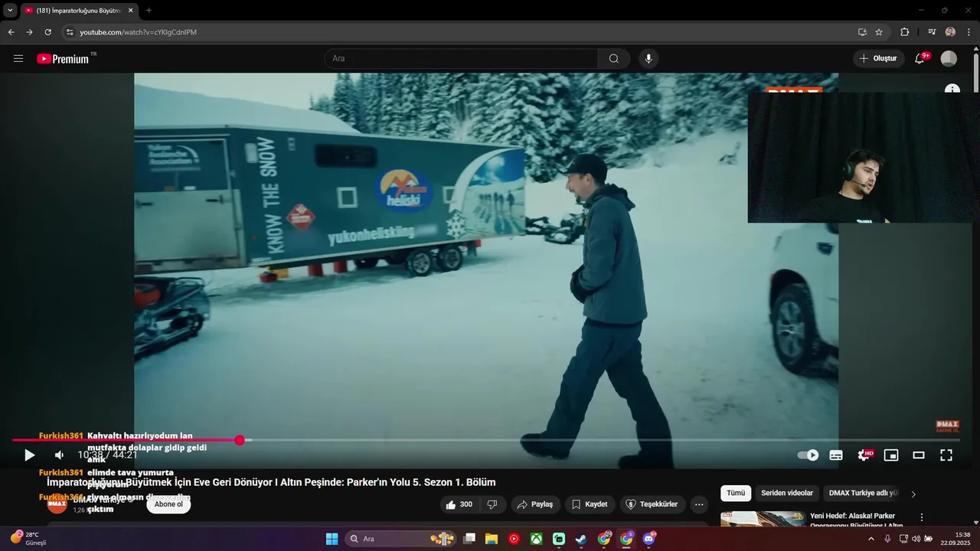Dislike the video
The height and width of the screenshot is (551, 980).
pos(492,504)
